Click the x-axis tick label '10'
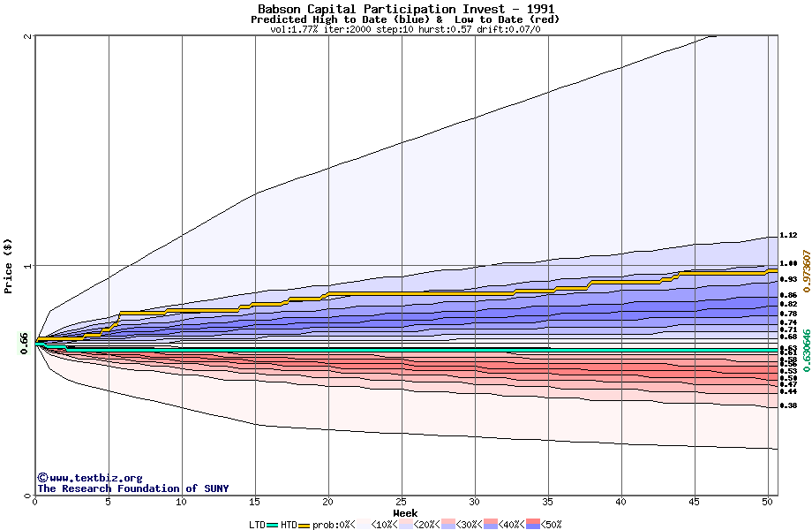Viewport: 812px width, 530px height. click(181, 502)
